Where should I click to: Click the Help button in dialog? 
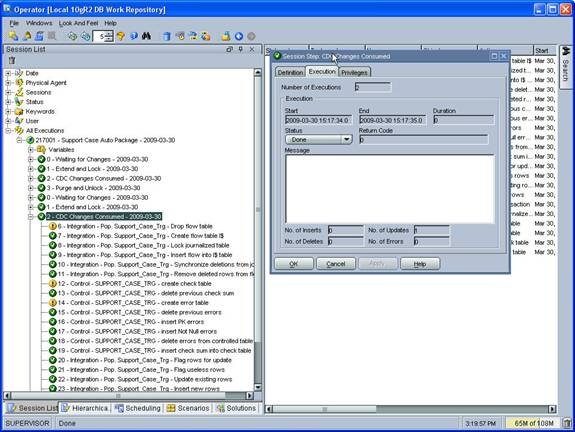coord(420,264)
